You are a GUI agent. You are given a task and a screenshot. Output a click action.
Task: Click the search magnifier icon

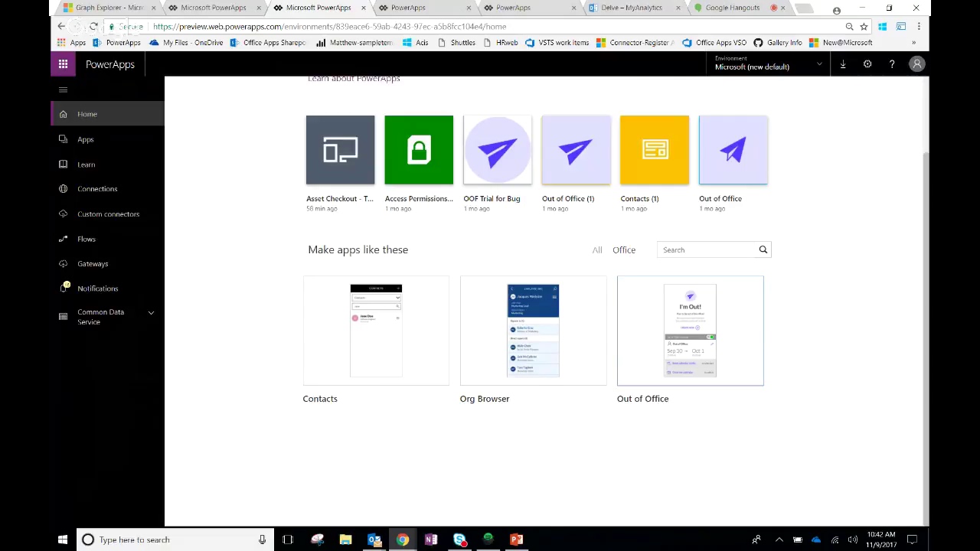pyautogui.click(x=763, y=249)
